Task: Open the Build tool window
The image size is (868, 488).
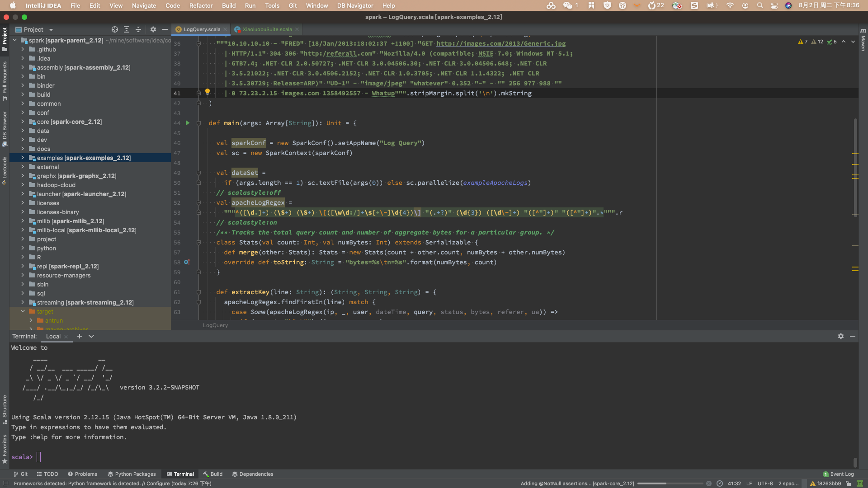Action: pos(212,474)
